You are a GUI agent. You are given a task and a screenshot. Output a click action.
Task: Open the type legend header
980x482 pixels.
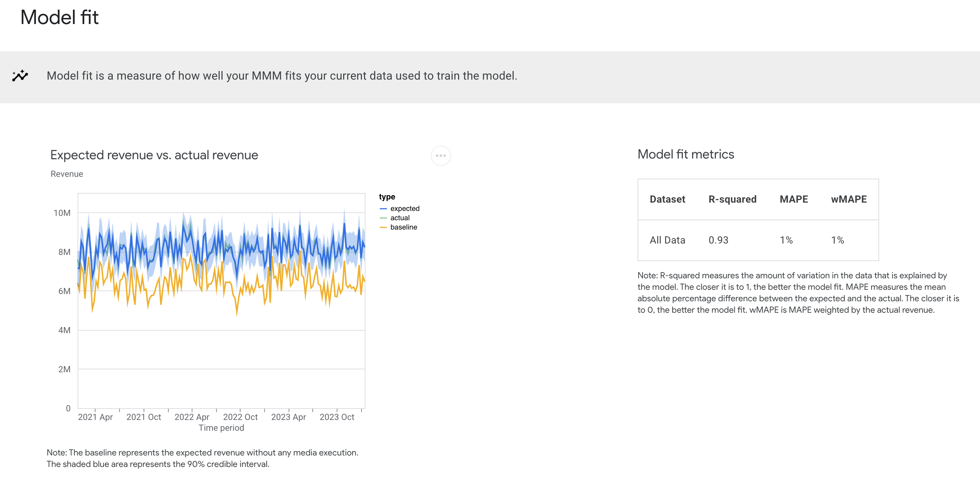(387, 197)
